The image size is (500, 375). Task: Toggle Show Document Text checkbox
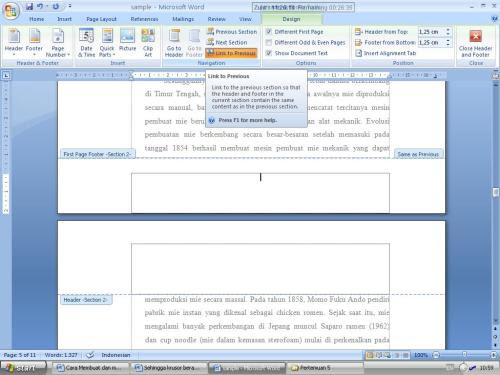269,53
